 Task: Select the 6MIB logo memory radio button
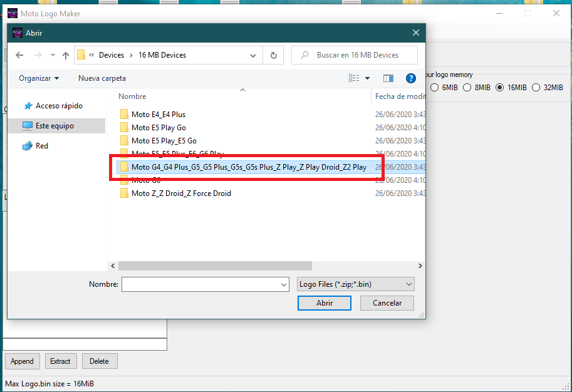pyautogui.click(x=434, y=88)
